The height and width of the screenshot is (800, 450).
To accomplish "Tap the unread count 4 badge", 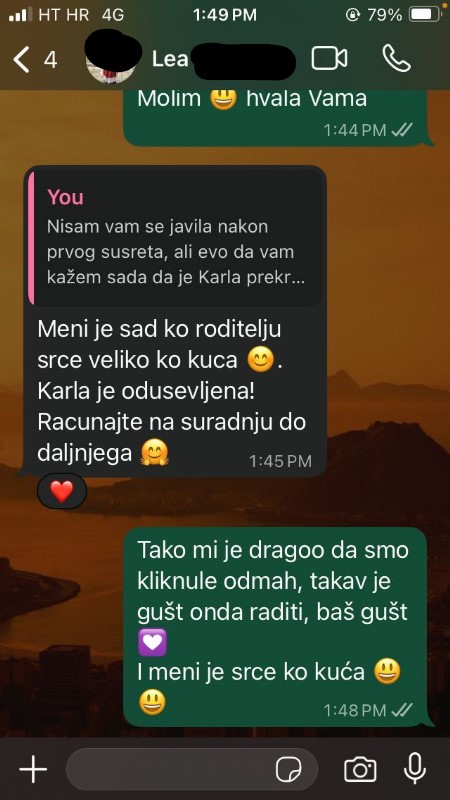I will point(50,60).
